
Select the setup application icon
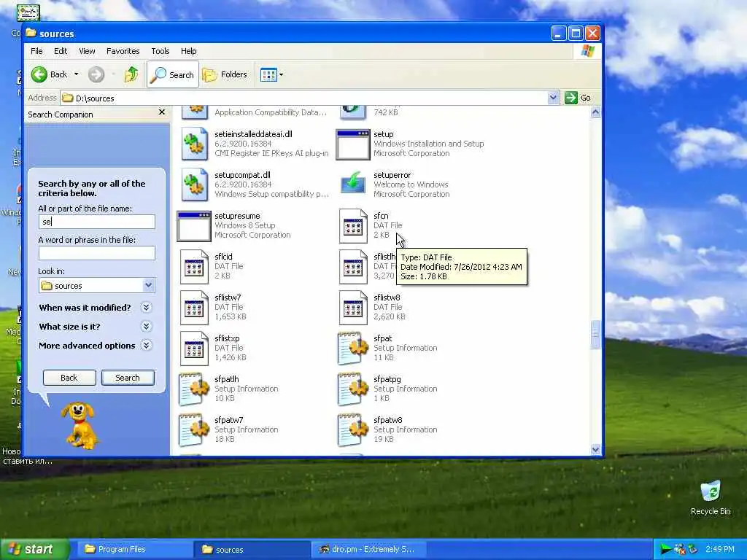click(x=353, y=144)
